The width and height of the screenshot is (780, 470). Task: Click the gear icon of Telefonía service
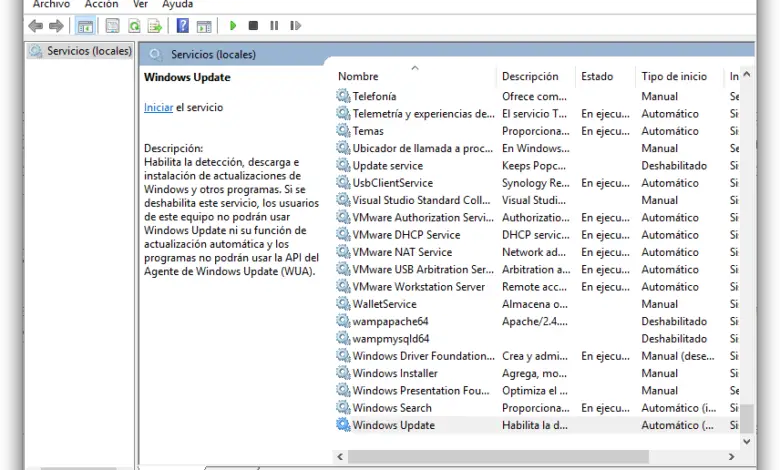pos(343,95)
